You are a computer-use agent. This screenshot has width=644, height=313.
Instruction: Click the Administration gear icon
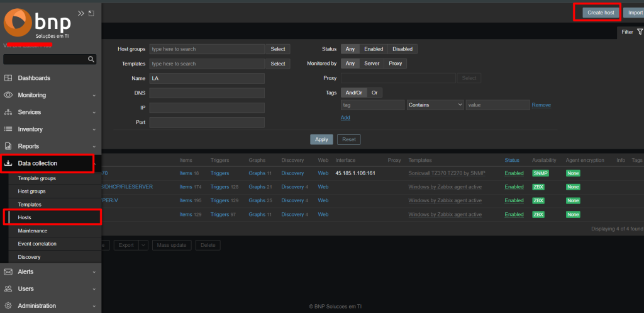click(x=8, y=306)
